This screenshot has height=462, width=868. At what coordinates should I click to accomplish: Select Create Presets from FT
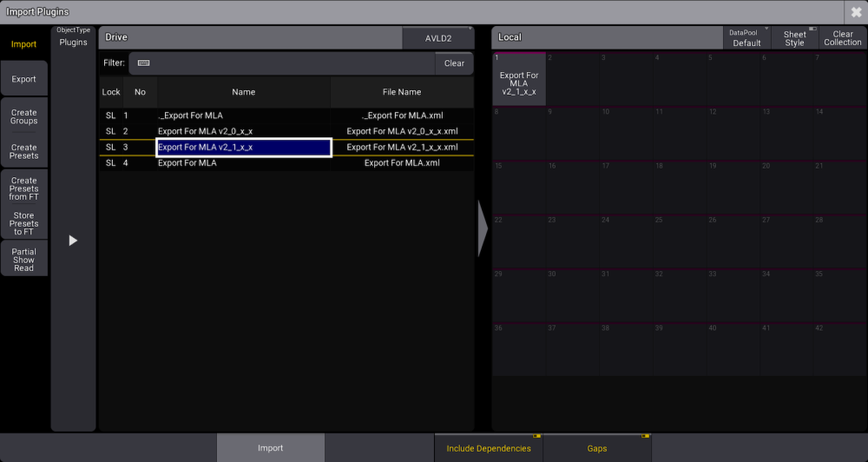coord(23,188)
